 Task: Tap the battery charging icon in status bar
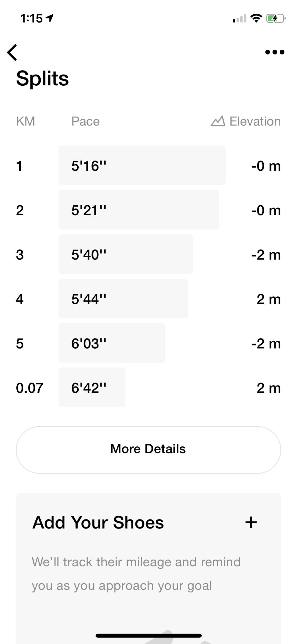click(276, 18)
